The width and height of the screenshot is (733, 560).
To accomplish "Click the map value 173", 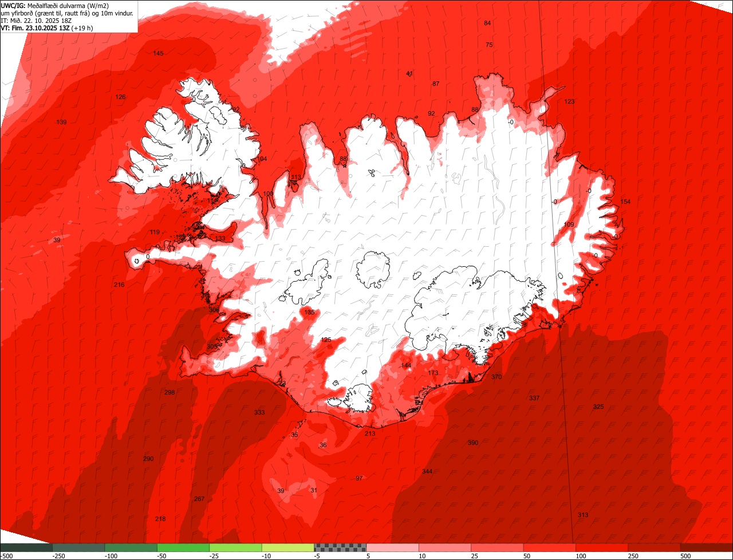I will click(x=433, y=373).
